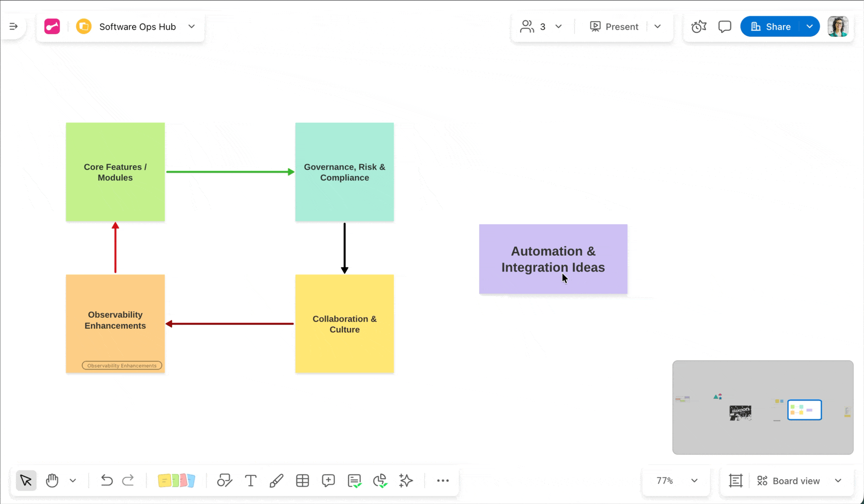The width and height of the screenshot is (864, 504).
Task: Click the Share button
Action: click(x=770, y=26)
